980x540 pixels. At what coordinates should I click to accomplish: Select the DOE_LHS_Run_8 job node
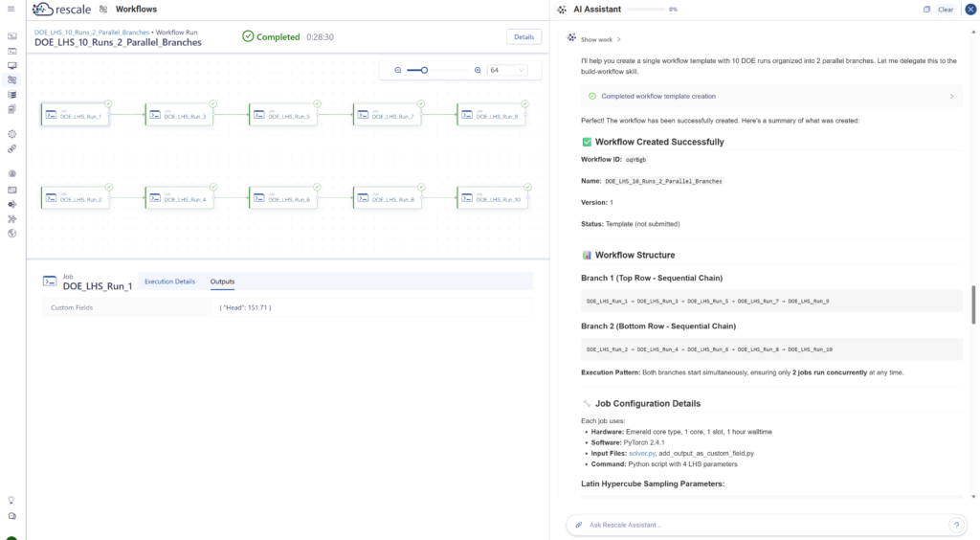(387, 198)
